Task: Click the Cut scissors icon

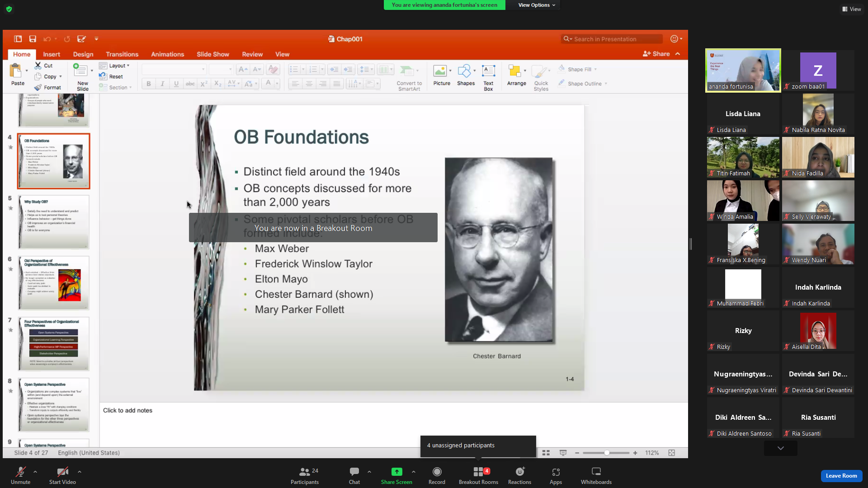Action: 38,66
